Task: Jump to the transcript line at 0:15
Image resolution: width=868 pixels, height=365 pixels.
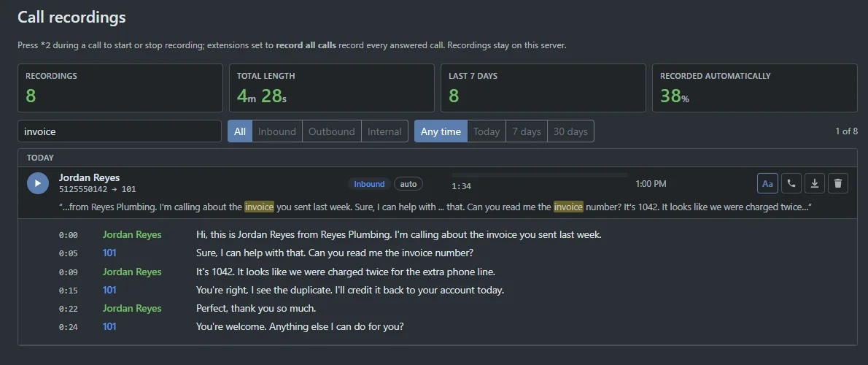Action: pos(68,291)
